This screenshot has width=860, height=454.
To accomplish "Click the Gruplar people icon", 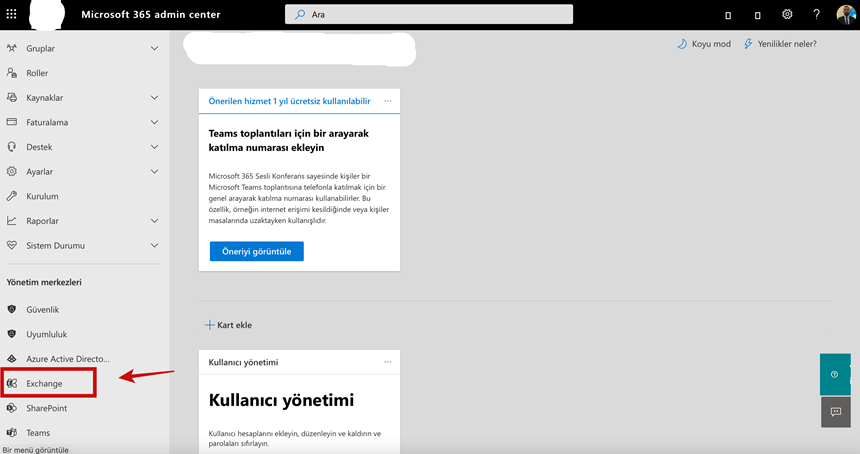I will (12, 48).
